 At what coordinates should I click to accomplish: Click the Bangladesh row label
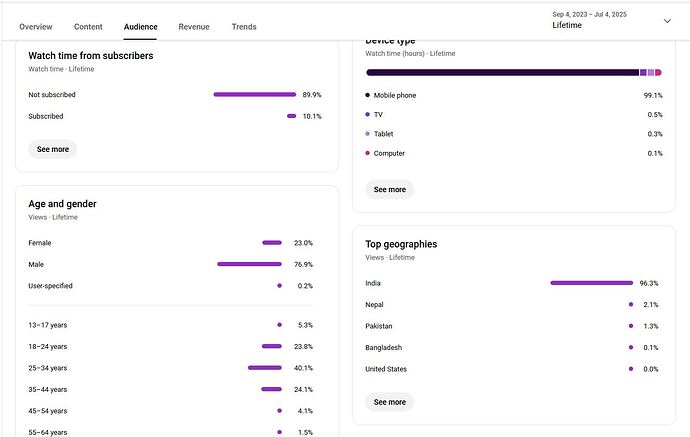click(383, 347)
